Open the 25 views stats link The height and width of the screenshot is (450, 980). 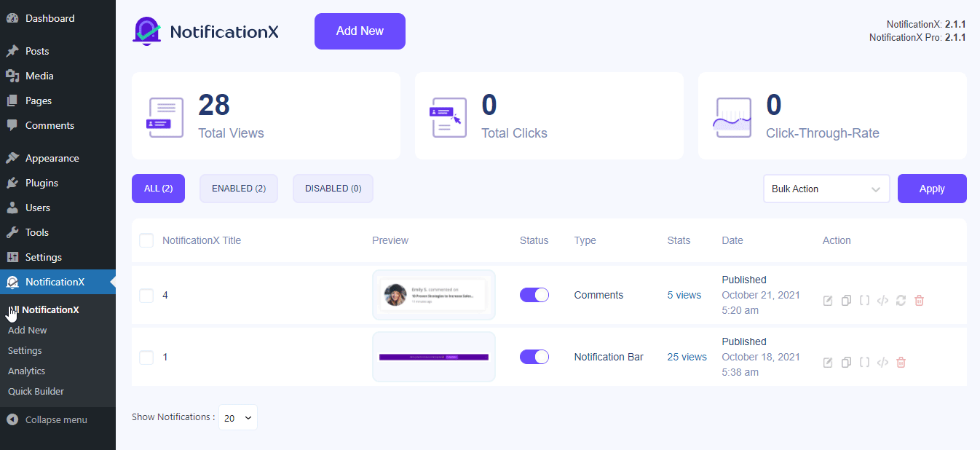tap(687, 357)
